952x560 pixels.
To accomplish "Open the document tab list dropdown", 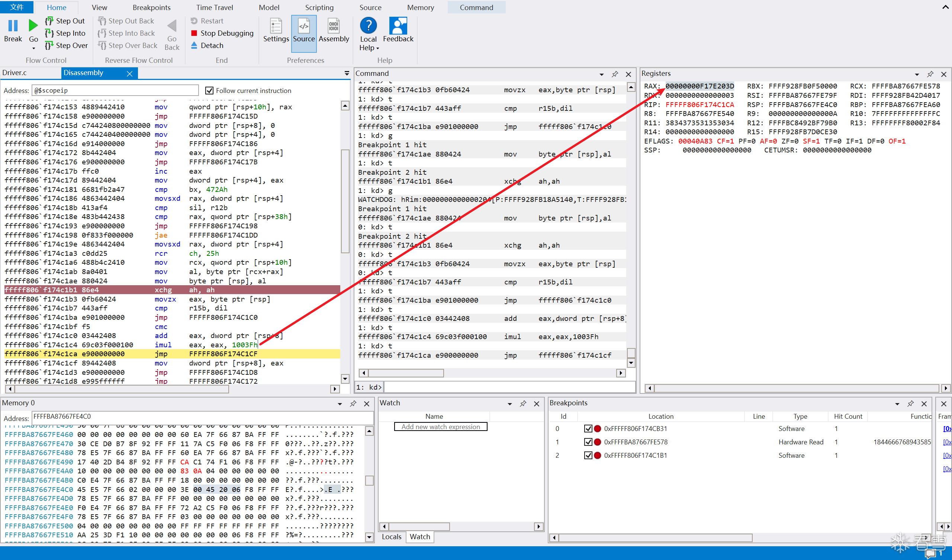I will 347,73.
